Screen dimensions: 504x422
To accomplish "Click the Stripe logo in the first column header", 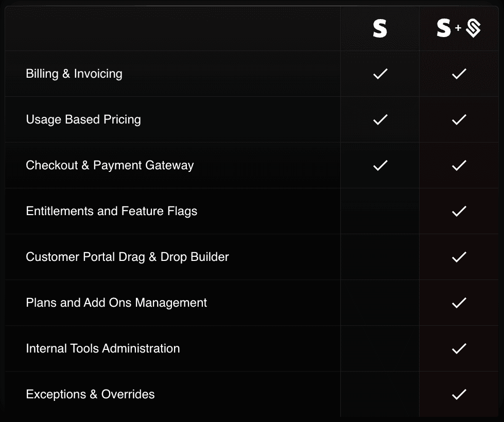I will pyautogui.click(x=380, y=29).
